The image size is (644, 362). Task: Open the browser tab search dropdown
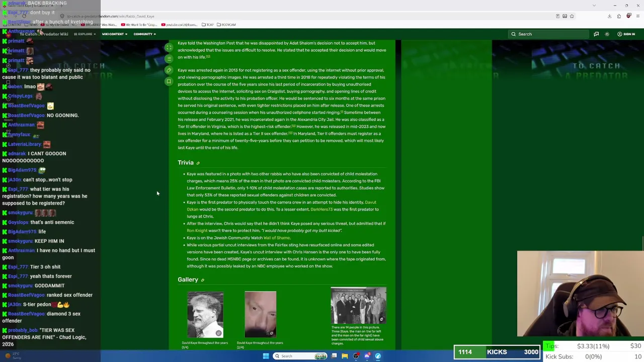594,6
